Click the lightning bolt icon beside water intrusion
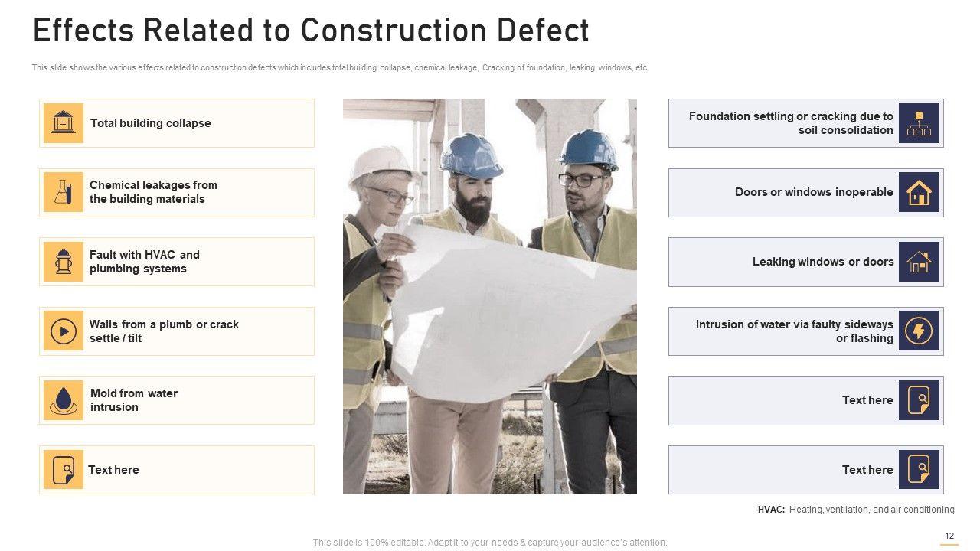 [x=918, y=331]
